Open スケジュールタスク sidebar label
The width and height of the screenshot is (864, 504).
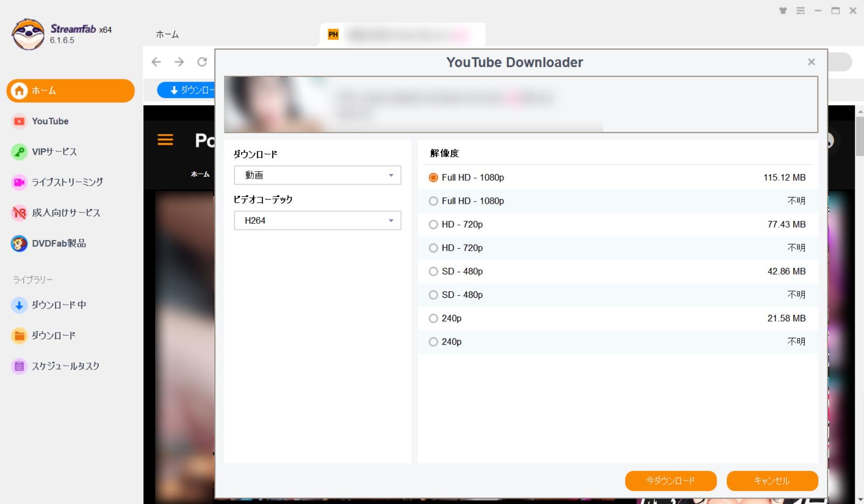pos(66,366)
